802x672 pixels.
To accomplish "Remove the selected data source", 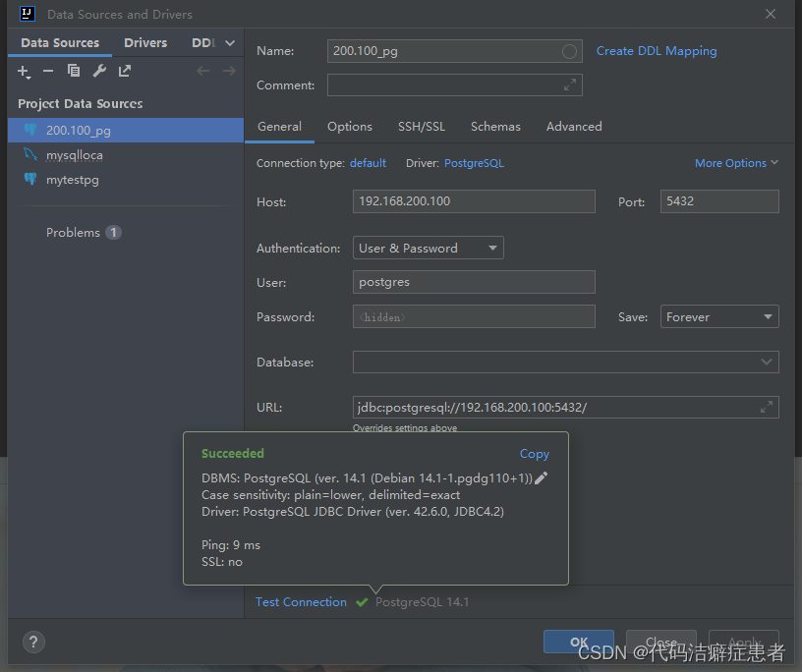I will 48,71.
